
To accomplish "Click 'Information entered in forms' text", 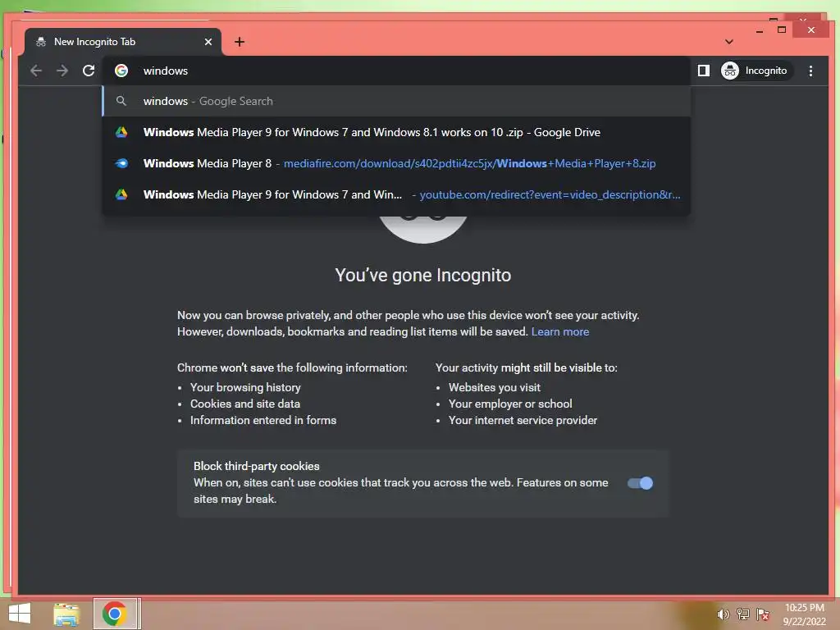I will click(263, 421).
